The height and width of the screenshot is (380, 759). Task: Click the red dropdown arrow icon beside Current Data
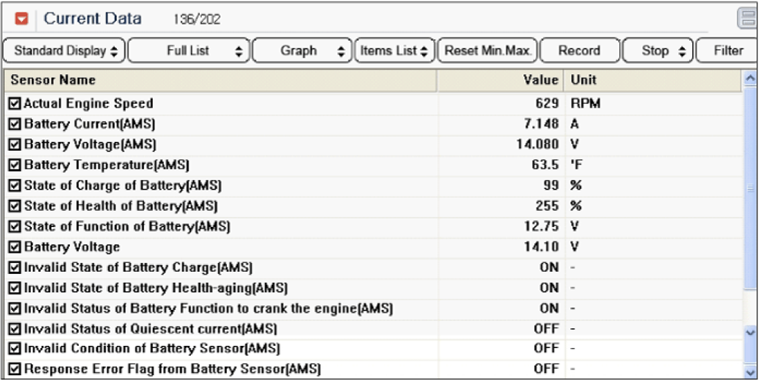pyautogui.click(x=22, y=19)
